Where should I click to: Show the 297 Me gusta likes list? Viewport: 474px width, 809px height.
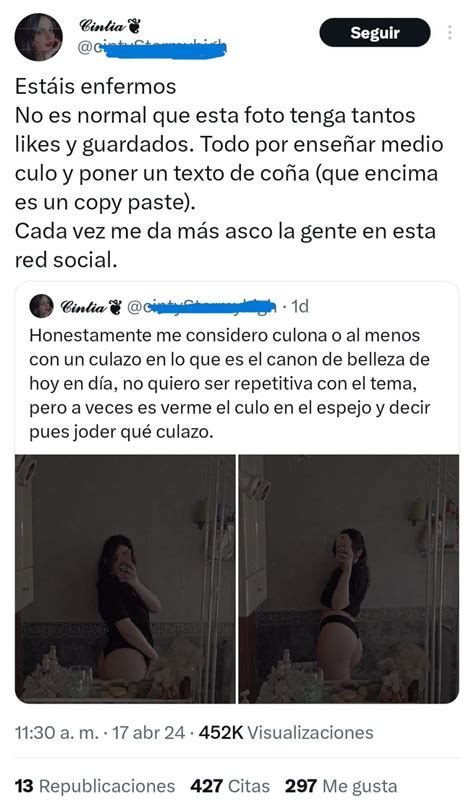[x=341, y=786]
